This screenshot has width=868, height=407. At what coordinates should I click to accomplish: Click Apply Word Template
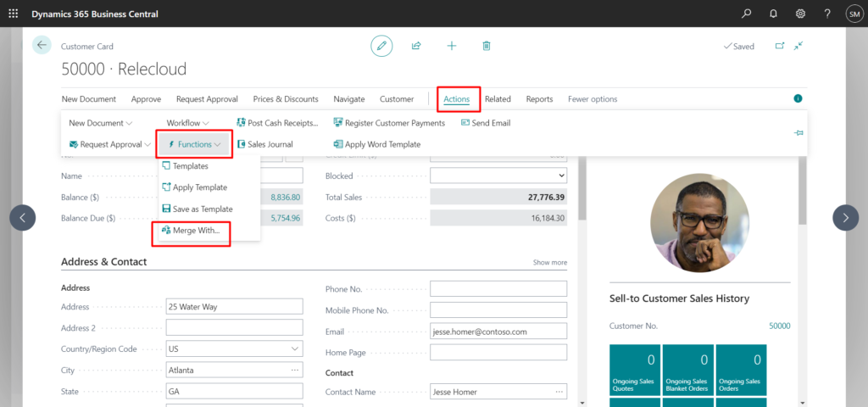click(377, 144)
